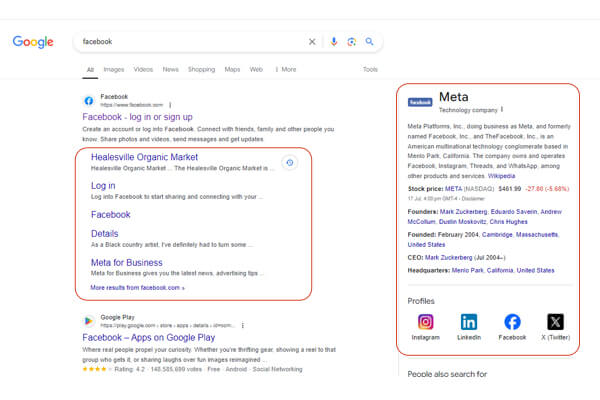Viewport: 600px width, 400px height.
Task: Open the Log in sitelink
Action: coord(103,186)
